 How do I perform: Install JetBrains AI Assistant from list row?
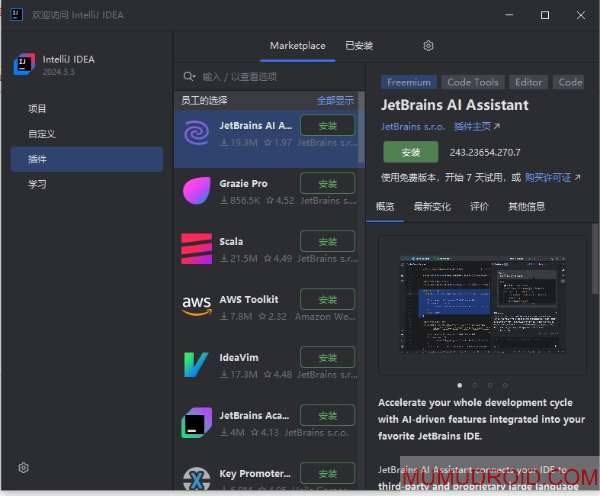click(x=328, y=126)
